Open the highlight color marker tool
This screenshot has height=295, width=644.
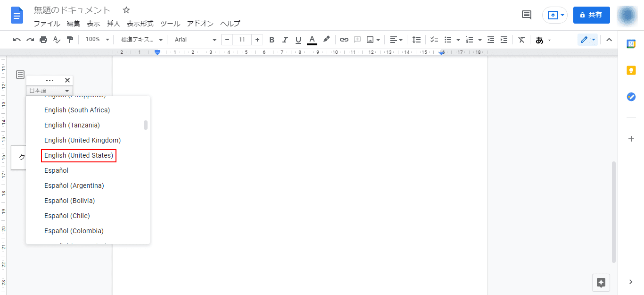click(326, 39)
